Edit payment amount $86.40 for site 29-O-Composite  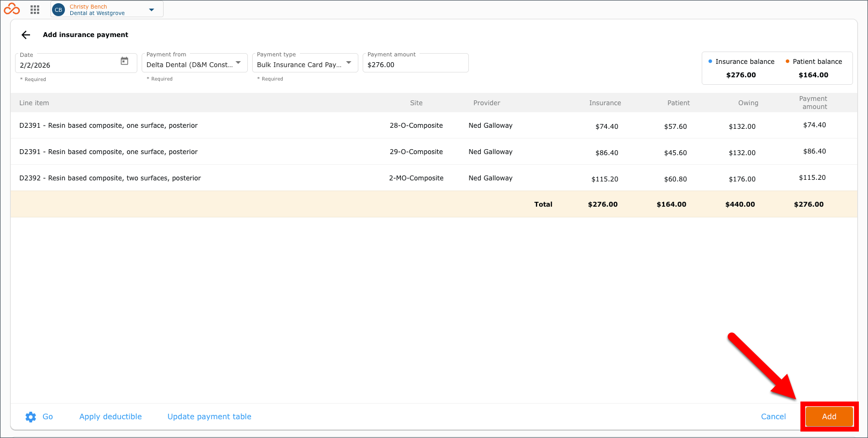(814, 151)
